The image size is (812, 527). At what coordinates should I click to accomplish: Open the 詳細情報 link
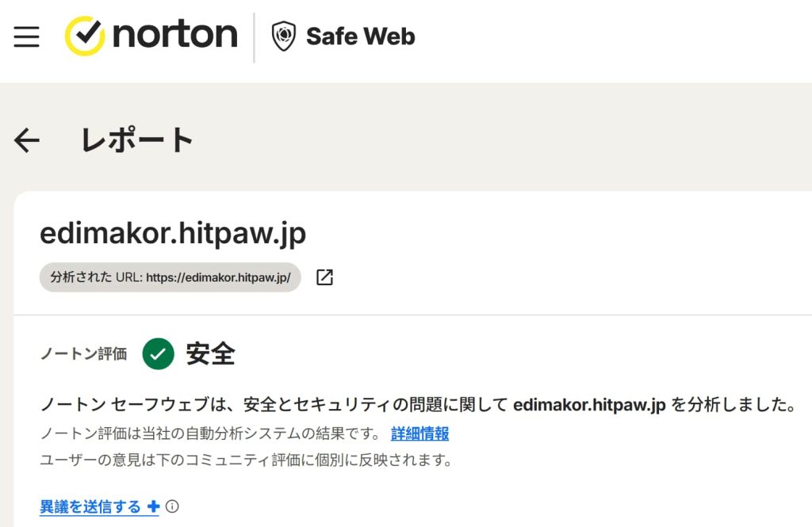pyautogui.click(x=419, y=433)
